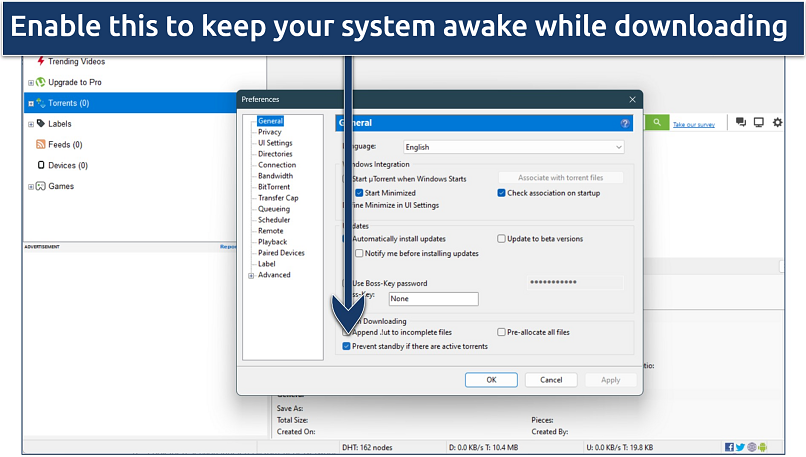Open the Language dropdown set to English
806x457 pixels.
[x=514, y=147]
